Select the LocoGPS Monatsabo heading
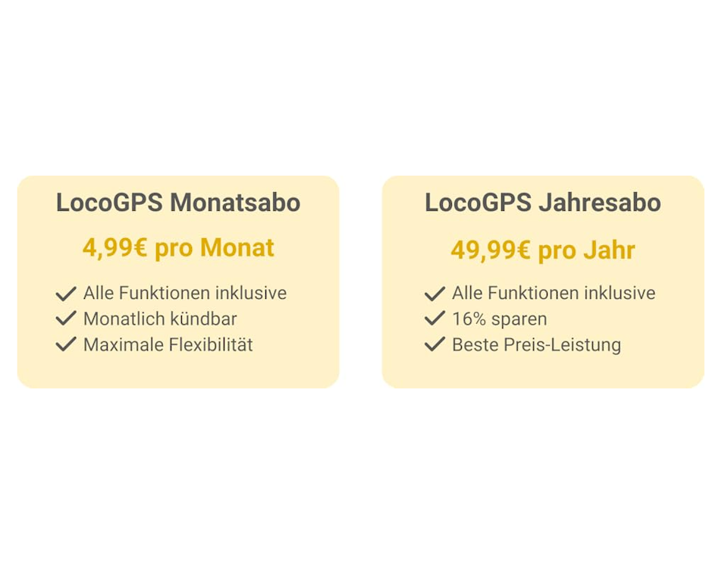 (x=178, y=203)
